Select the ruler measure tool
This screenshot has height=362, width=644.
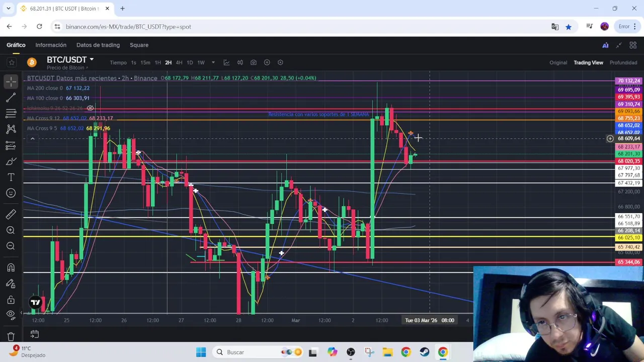point(11,214)
